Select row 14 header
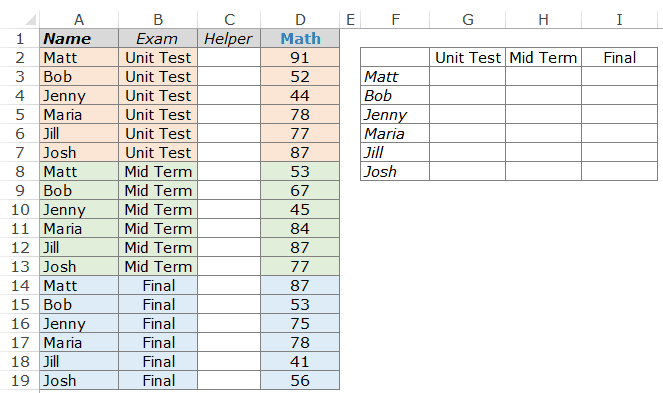The height and width of the screenshot is (393, 663). pyautogui.click(x=19, y=286)
